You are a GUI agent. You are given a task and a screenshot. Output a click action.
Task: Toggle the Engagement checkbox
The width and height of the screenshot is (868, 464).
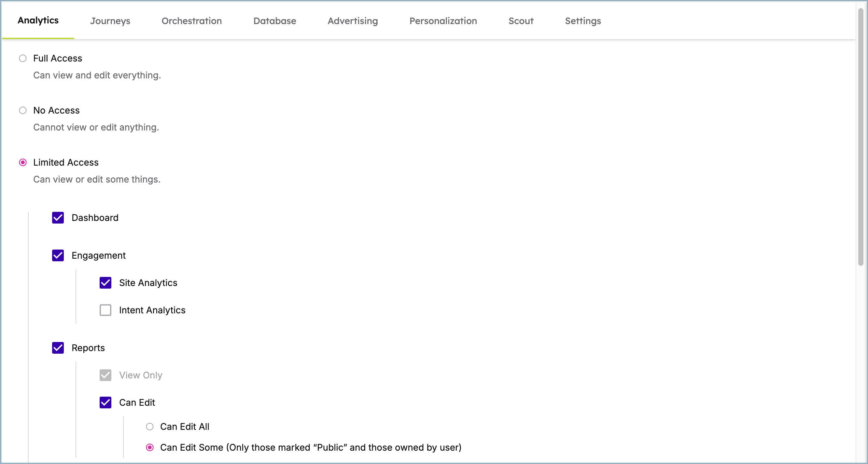[x=58, y=255]
